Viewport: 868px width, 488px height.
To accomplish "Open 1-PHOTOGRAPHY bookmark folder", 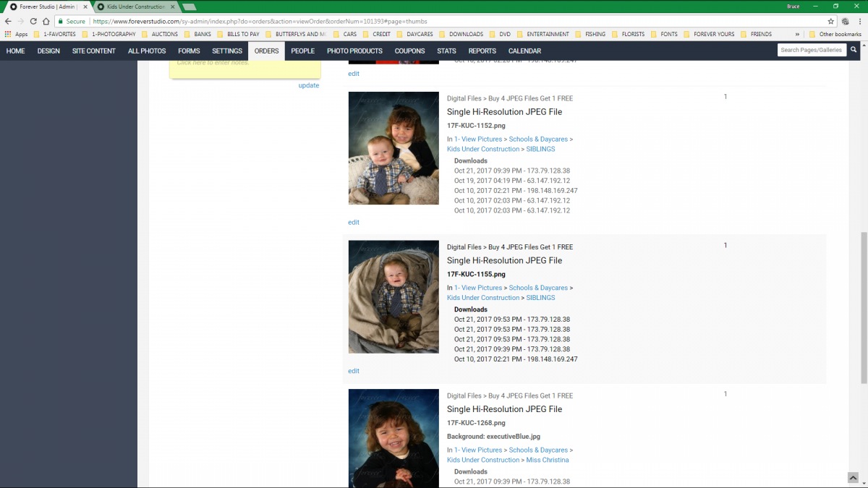I will (x=109, y=34).
